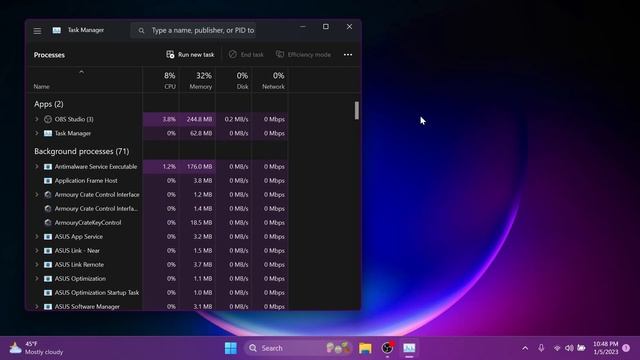Open the notification badge in tray

[x=626, y=348]
